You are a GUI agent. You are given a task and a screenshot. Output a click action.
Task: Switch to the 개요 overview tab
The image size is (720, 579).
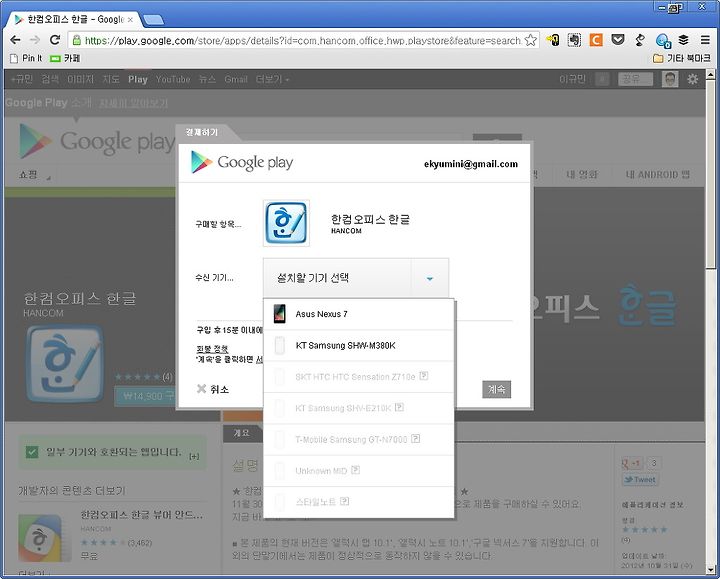click(242, 433)
